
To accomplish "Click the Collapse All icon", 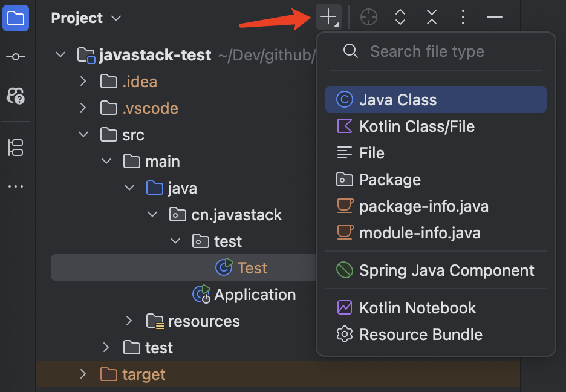I will 431,18.
